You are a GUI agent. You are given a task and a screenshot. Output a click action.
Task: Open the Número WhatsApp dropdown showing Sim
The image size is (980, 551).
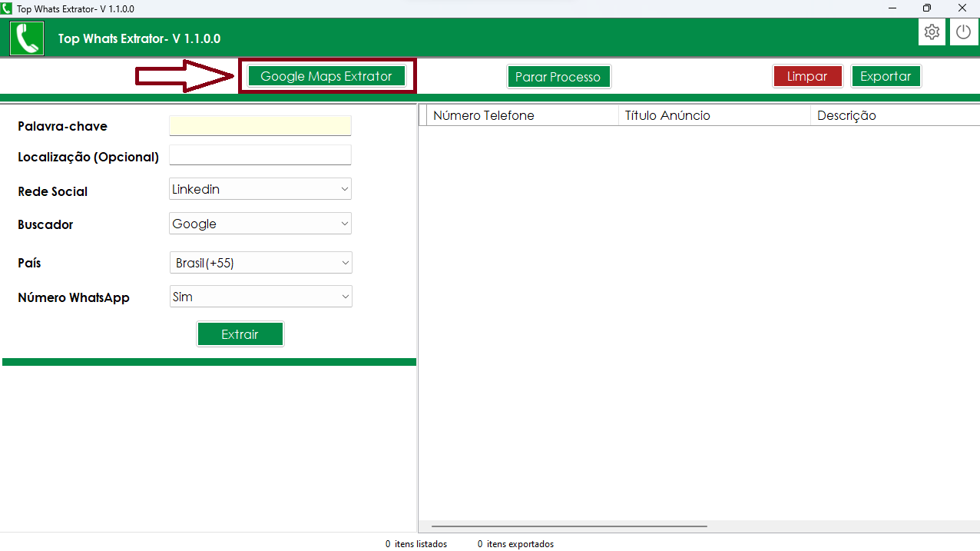pyautogui.click(x=260, y=297)
